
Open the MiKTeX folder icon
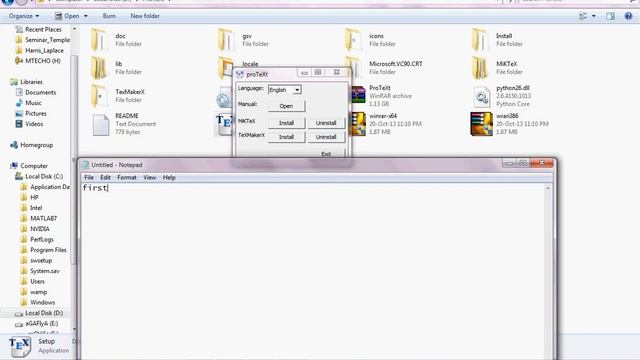(480, 68)
